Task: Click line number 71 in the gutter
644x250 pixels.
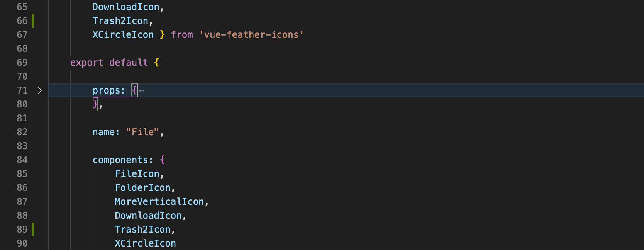Action: [22, 90]
